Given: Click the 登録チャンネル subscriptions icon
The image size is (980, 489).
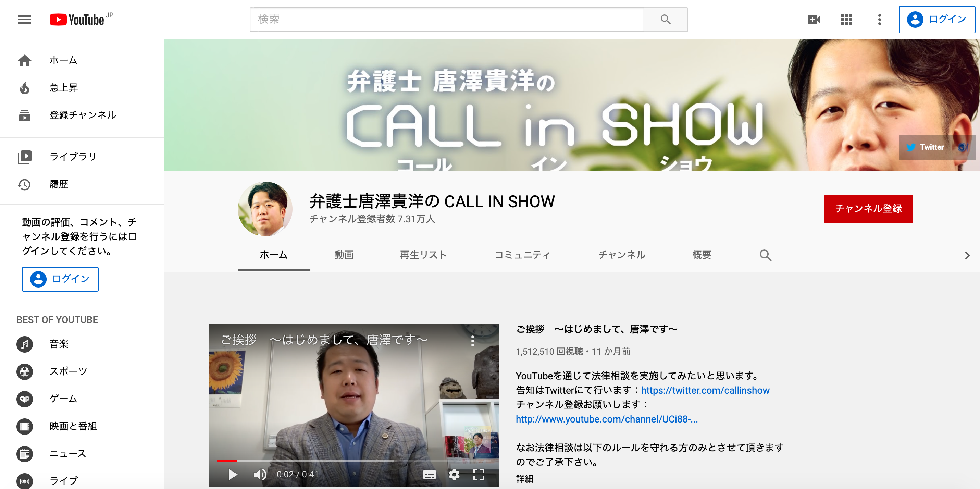Looking at the screenshot, I should (25, 115).
